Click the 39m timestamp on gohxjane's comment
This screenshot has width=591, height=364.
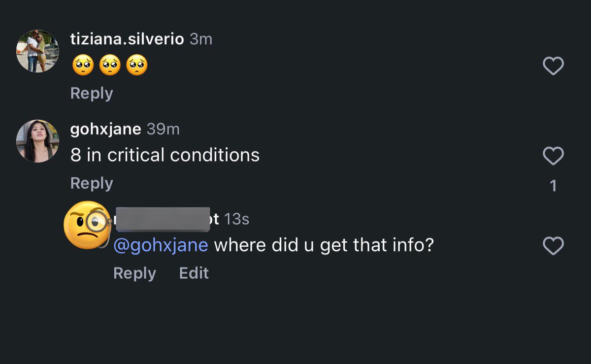pyautogui.click(x=163, y=130)
